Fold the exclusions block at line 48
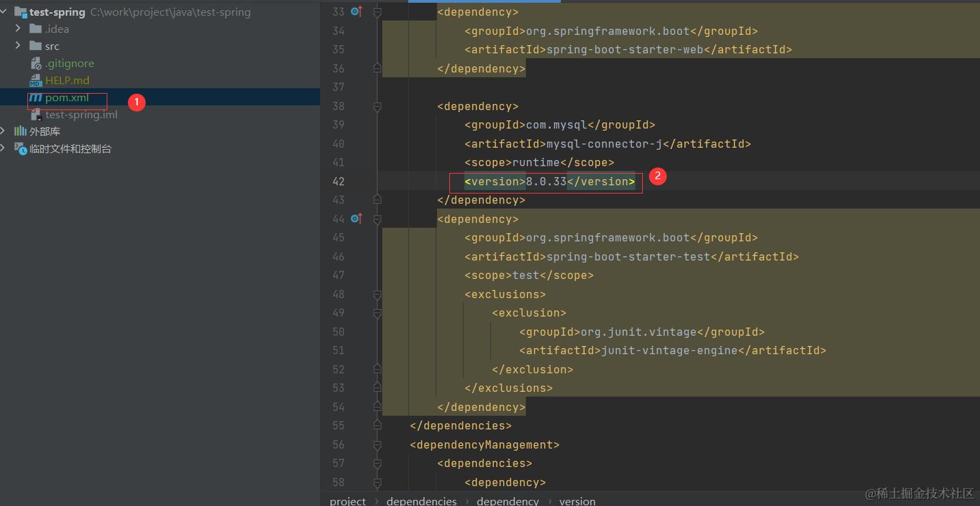980x506 pixels. (x=378, y=294)
